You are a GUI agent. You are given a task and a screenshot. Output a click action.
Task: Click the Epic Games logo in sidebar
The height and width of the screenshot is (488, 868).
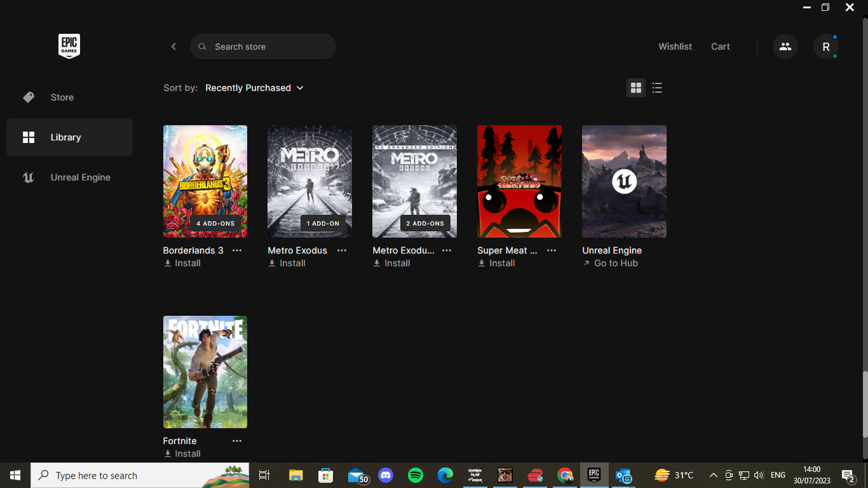[69, 46]
